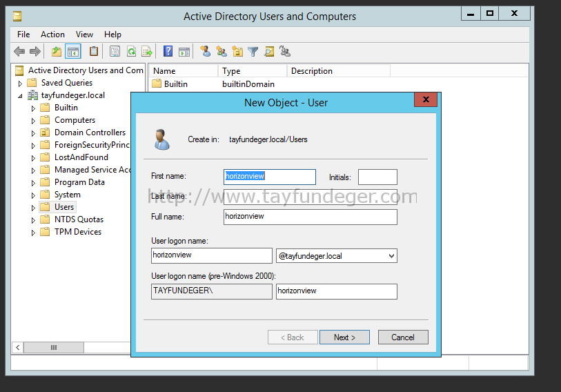Create new organizational unit toolbar icon

click(237, 52)
